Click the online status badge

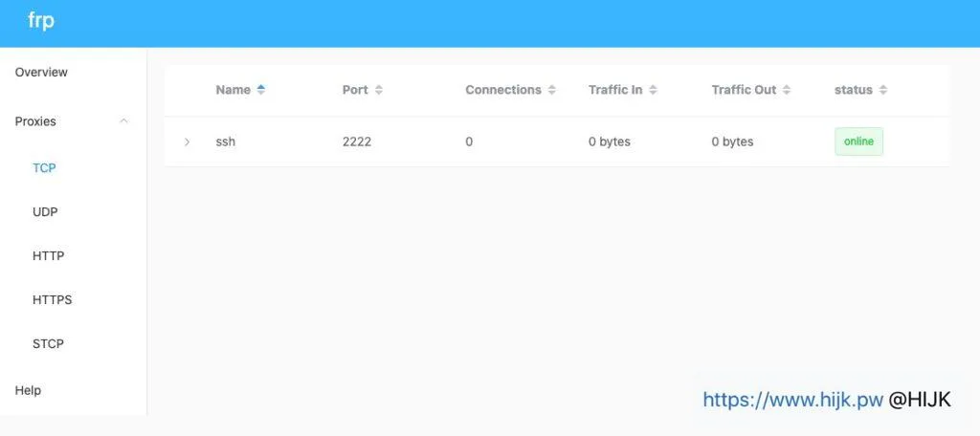pos(858,142)
